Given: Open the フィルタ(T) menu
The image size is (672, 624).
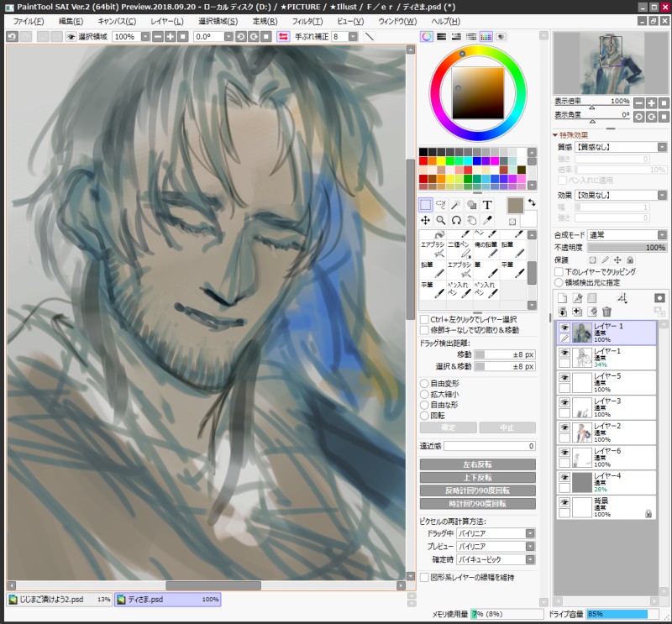Looking at the screenshot, I should coord(307,21).
